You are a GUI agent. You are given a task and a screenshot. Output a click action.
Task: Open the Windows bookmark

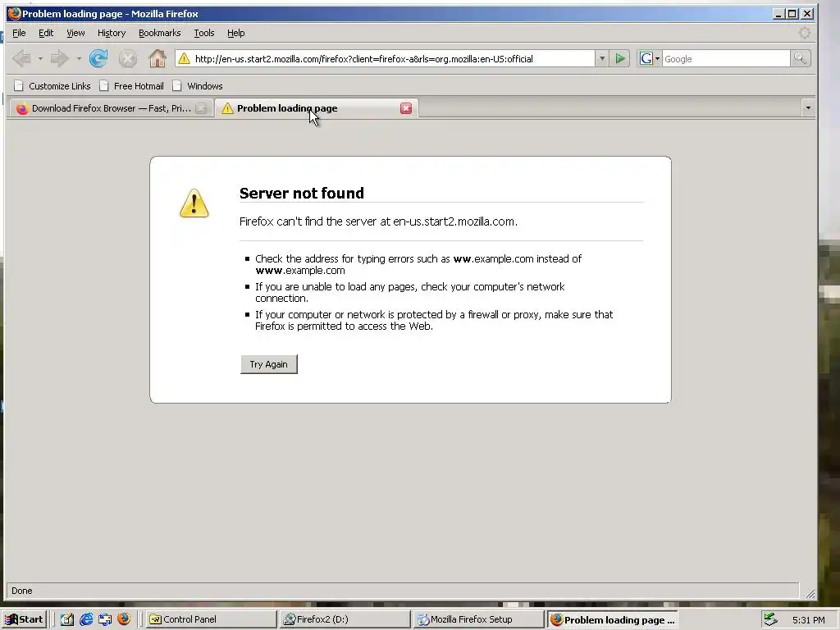pyautogui.click(x=198, y=85)
